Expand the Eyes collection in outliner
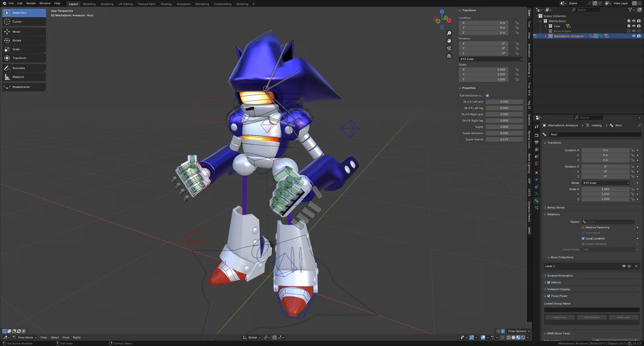 546,26
